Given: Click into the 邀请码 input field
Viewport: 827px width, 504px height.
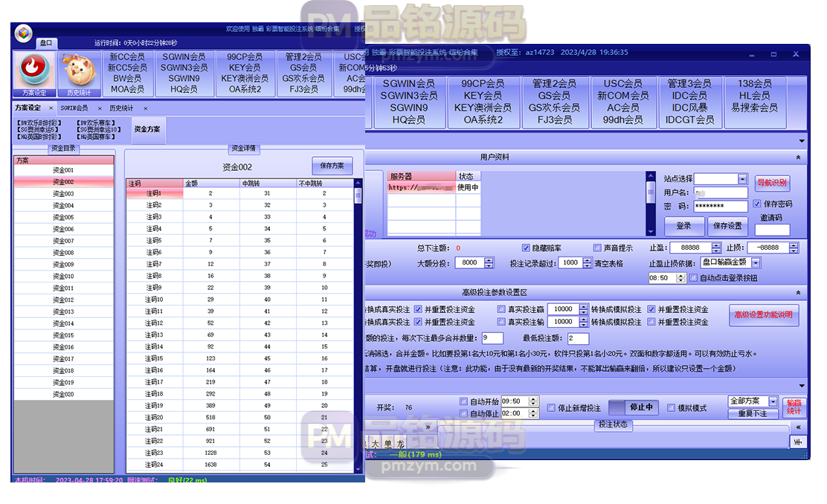Looking at the screenshot, I should point(772,230).
